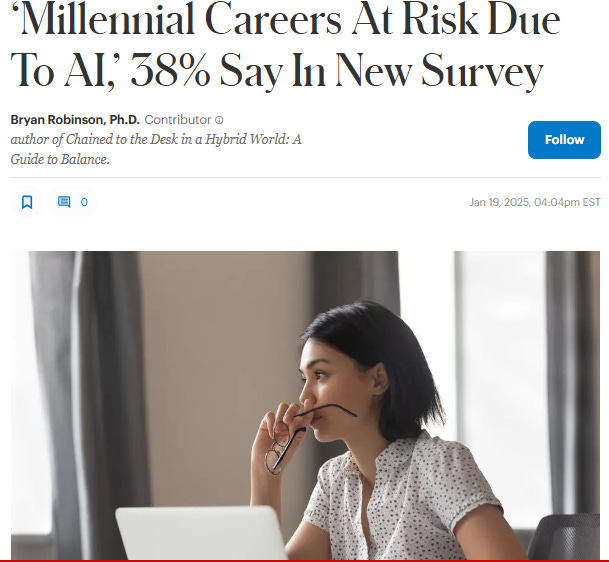609x562 pixels.
Task: Click the info icon beside Contributor
Action: (219, 120)
